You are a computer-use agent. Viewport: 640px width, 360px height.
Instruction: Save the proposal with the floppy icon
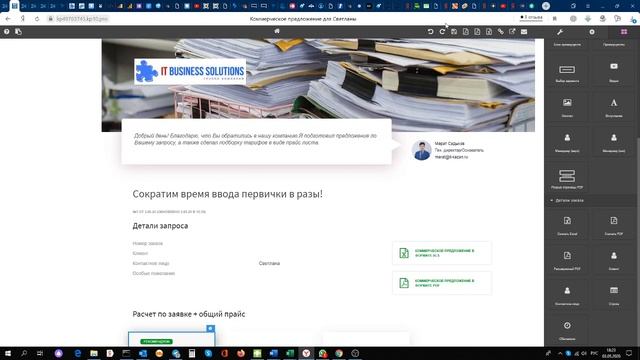pyautogui.click(x=454, y=31)
